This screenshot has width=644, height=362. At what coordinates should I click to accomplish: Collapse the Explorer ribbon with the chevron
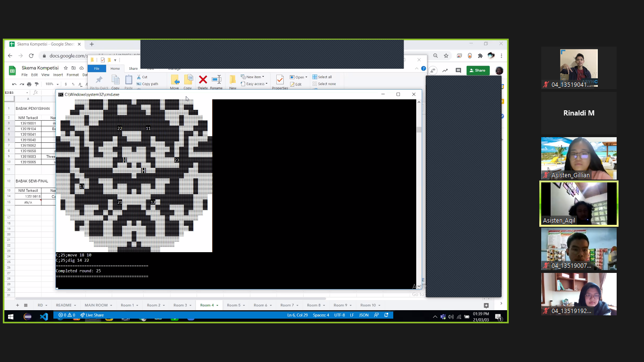click(417, 68)
